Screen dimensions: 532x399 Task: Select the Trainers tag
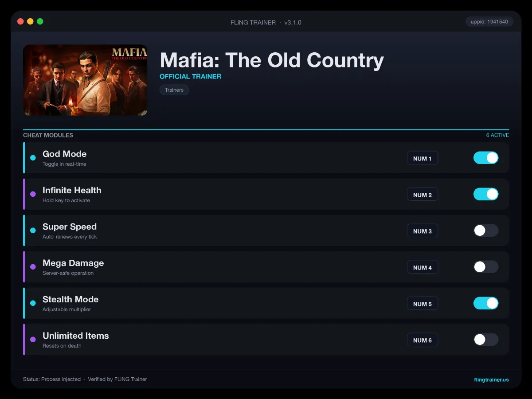[174, 90]
